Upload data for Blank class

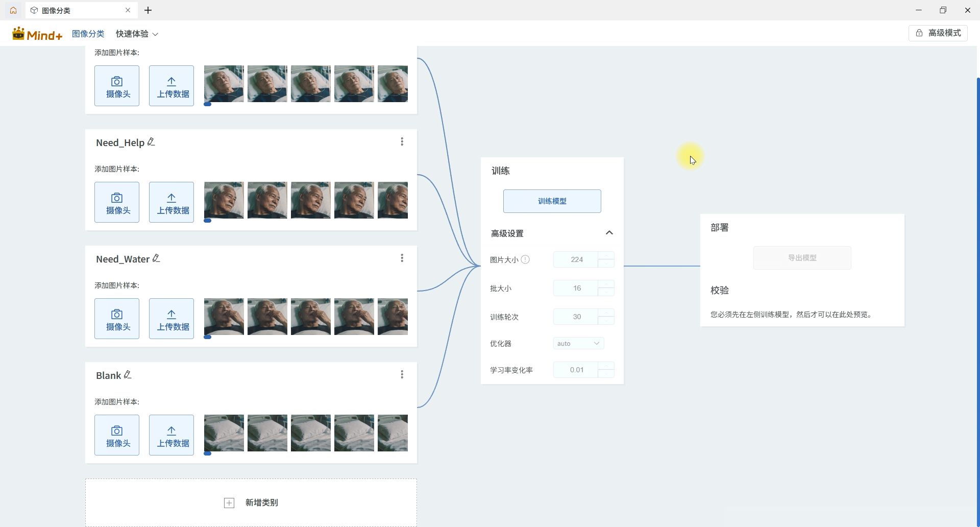click(171, 435)
